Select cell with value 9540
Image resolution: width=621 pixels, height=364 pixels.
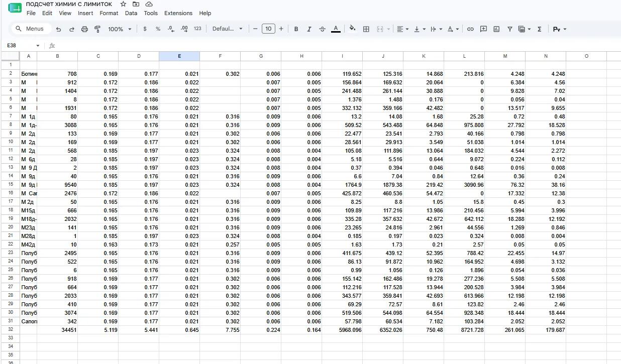pyautogui.click(x=57, y=185)
